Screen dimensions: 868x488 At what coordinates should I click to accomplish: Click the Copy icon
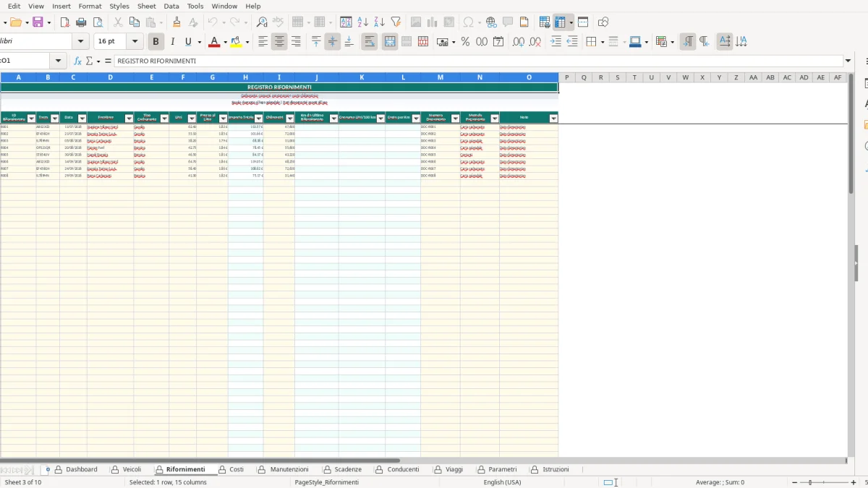(134, 22)
